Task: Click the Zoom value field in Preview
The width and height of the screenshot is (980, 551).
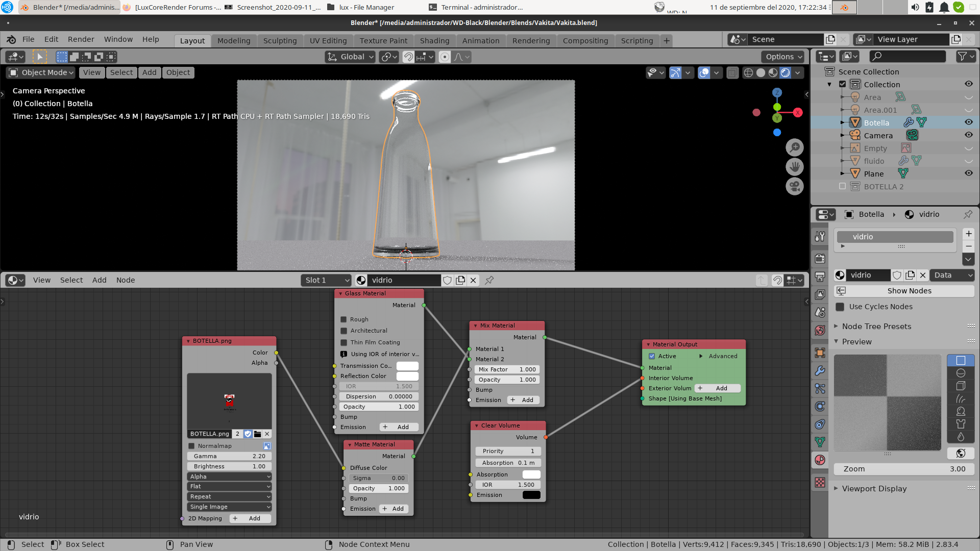Action: 903,469
